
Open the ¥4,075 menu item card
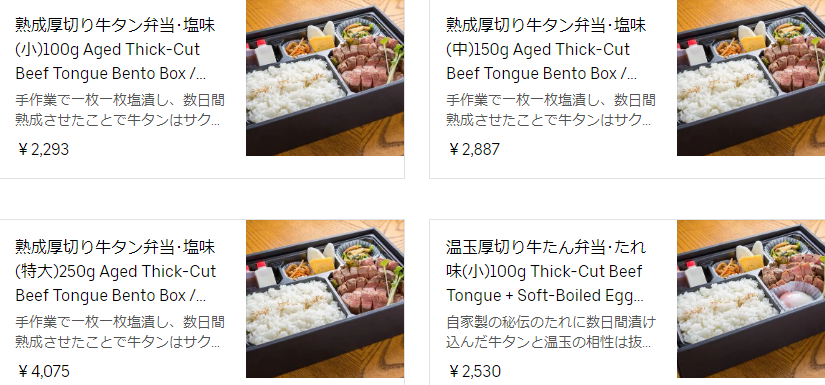pos(202,302)
